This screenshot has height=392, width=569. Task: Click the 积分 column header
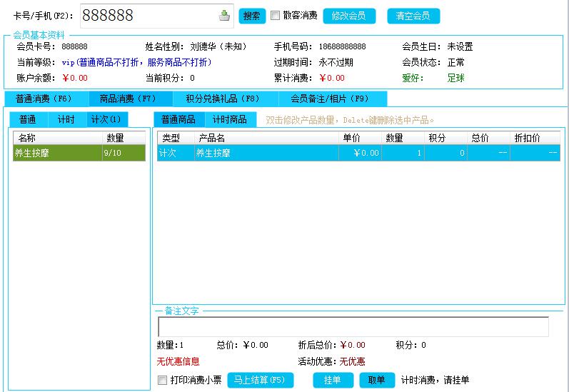(445, 138)
